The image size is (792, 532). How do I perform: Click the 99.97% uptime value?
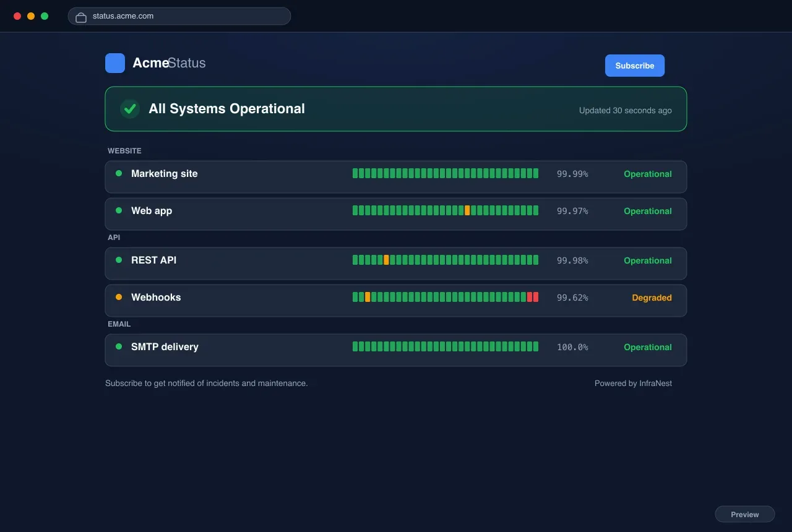(x=572, y=211)
